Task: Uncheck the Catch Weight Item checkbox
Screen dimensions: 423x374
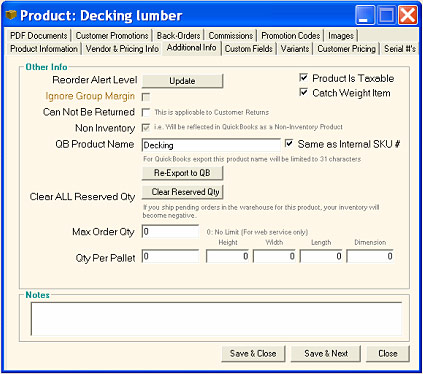Action: point(303,92)
